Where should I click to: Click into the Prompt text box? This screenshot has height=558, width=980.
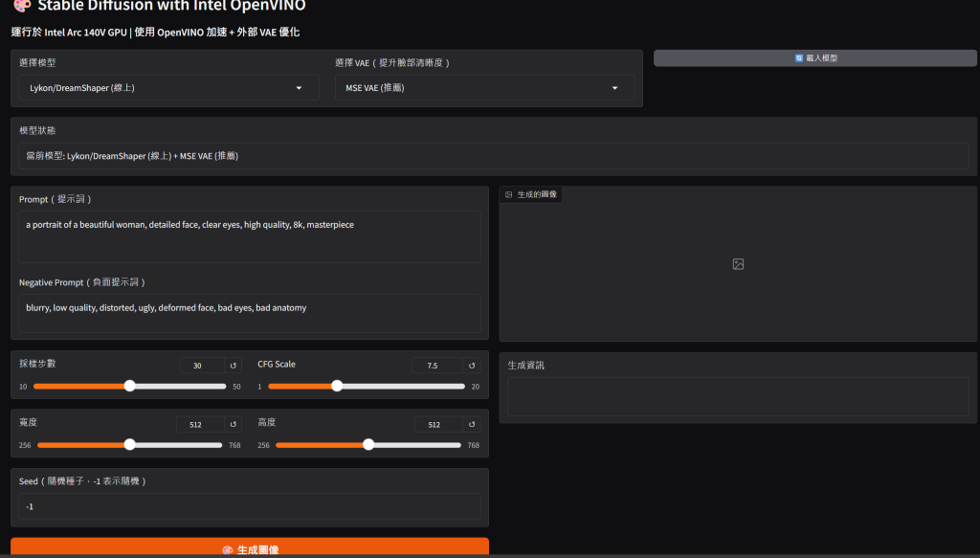pos(250,236)
